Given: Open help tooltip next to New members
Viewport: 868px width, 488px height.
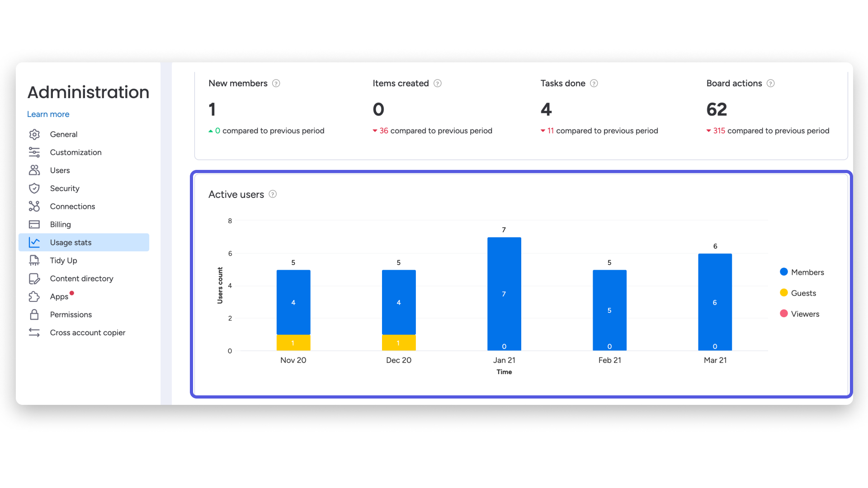Looking at the screenshot, I should pyautogui.click(x=276, y=84).
